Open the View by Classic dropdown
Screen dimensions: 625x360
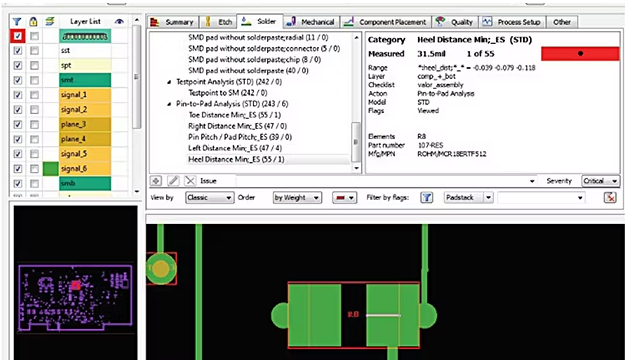coord(209,197)
